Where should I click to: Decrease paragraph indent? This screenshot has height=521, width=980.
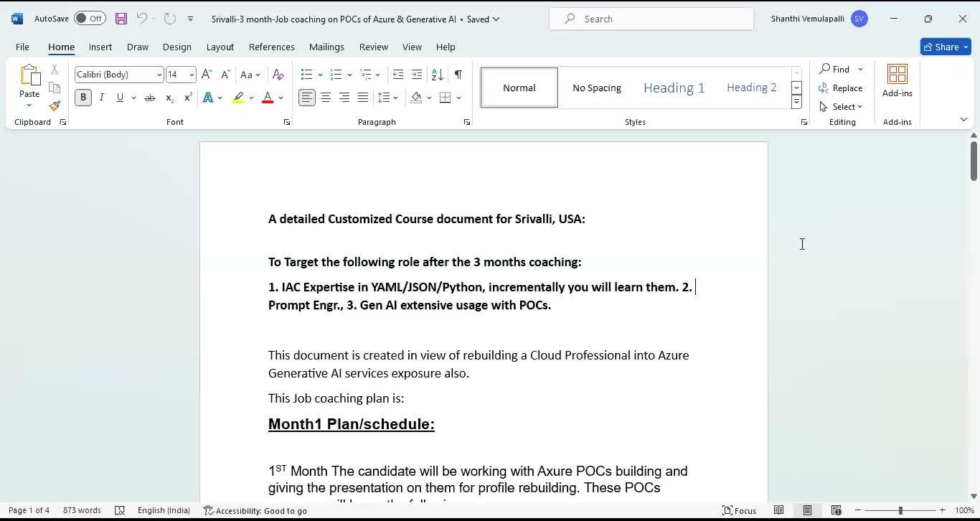(398, 75)
